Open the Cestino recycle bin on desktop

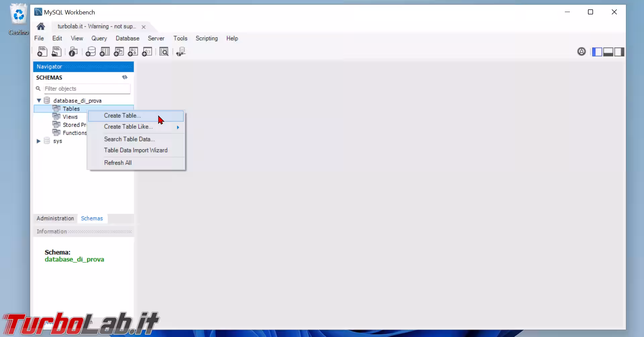pyautogui.click(x=18, y=19)
